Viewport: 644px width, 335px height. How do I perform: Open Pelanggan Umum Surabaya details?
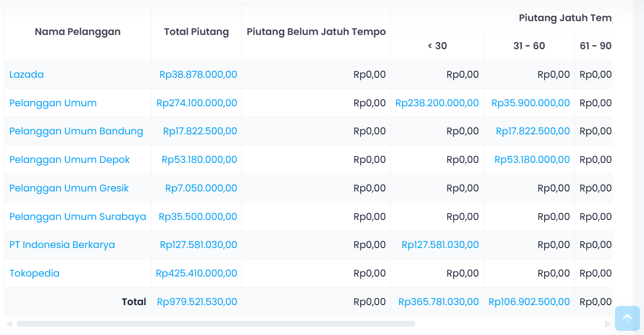pos(77,216)
